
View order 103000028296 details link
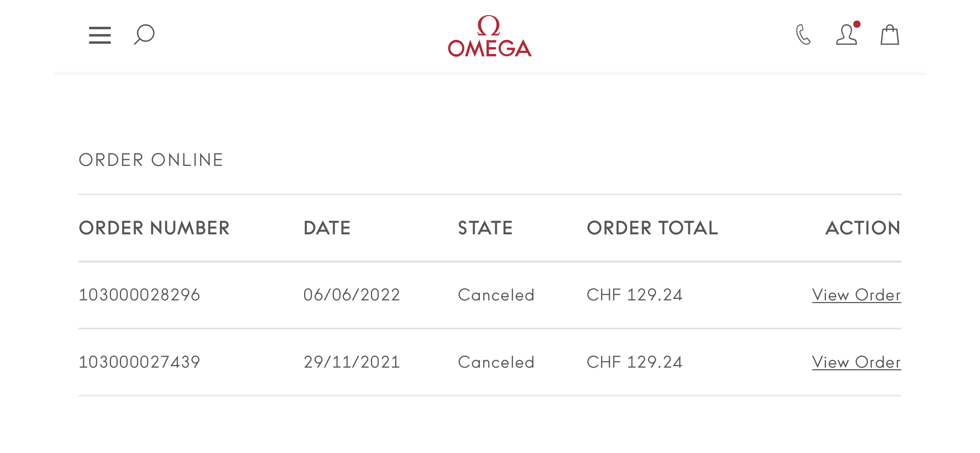coord(856,295)
